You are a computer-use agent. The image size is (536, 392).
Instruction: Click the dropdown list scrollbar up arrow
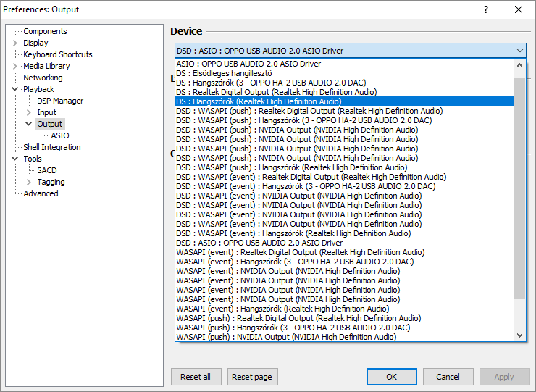pos(519,65)
